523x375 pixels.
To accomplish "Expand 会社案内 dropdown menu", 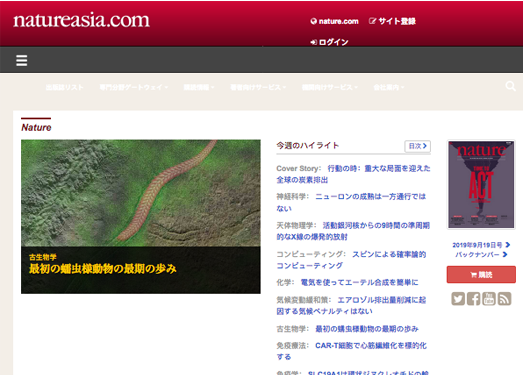I will click(389, 87).
